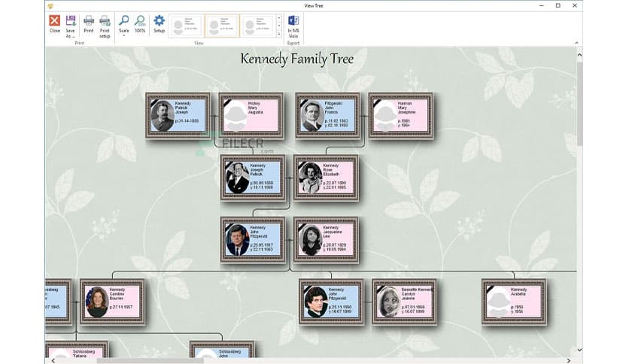Image resolution: width=629 pixels, height=364 pixels.
Task: Select Fitzgerald John Francis card
Action: tap(328, 116)
